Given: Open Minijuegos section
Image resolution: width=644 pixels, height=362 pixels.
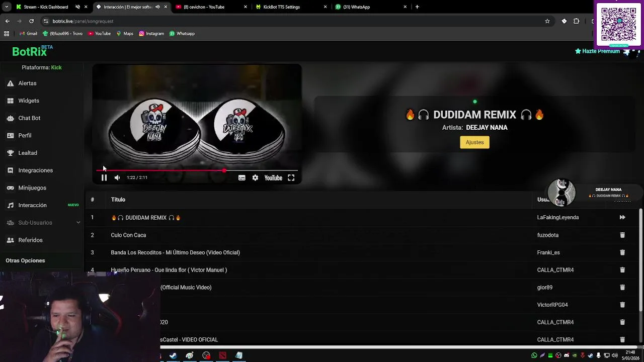Looking at the screenshot, I should 32,188.
